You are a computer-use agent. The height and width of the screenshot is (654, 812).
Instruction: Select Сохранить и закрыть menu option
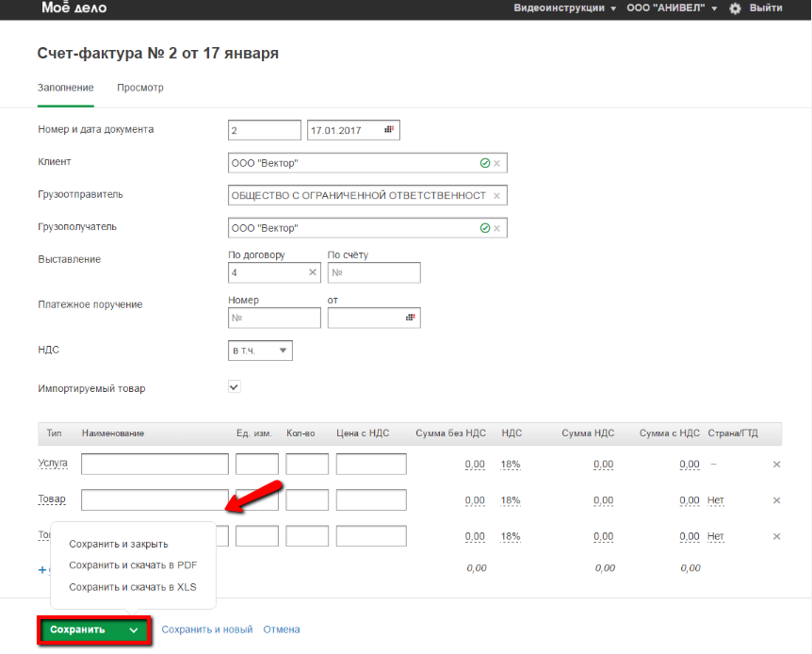pos(119,544)
